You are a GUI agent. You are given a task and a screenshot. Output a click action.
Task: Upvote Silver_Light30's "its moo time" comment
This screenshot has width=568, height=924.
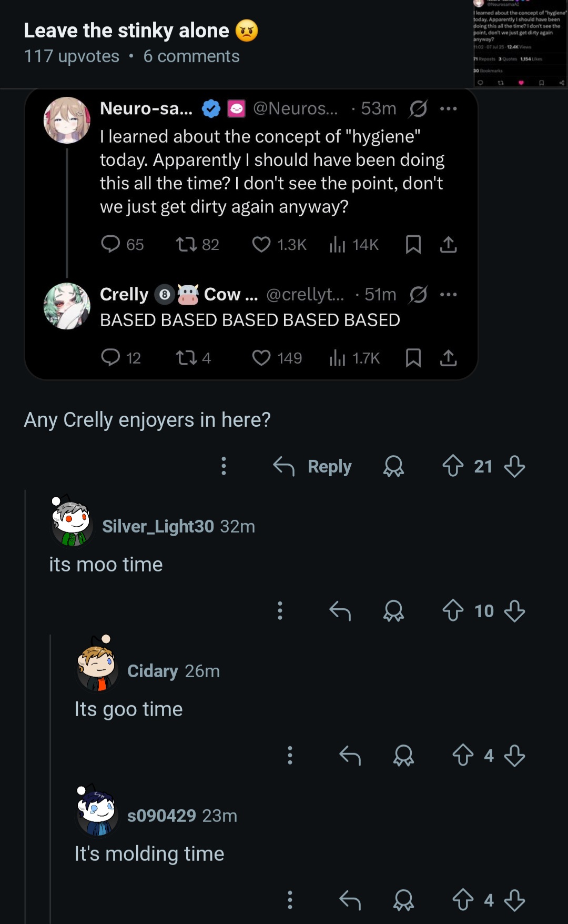tap(453, 610)
